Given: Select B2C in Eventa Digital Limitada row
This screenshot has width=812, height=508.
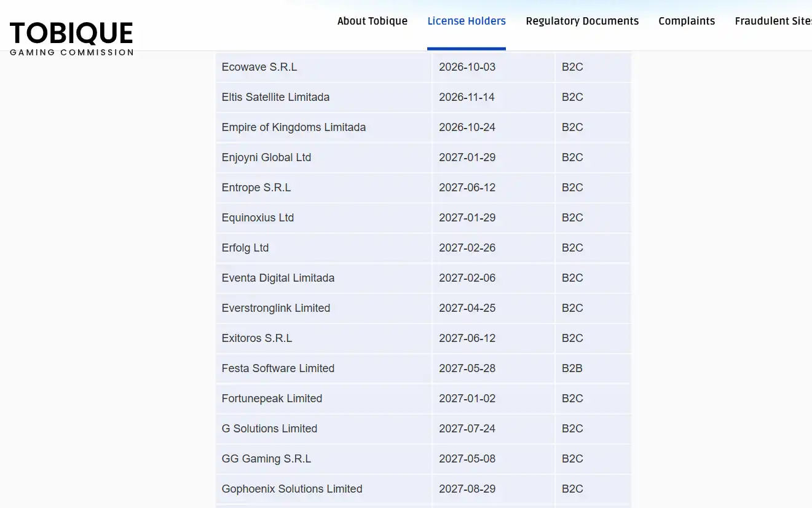Looking at the screenshot, I should [572, 278].
